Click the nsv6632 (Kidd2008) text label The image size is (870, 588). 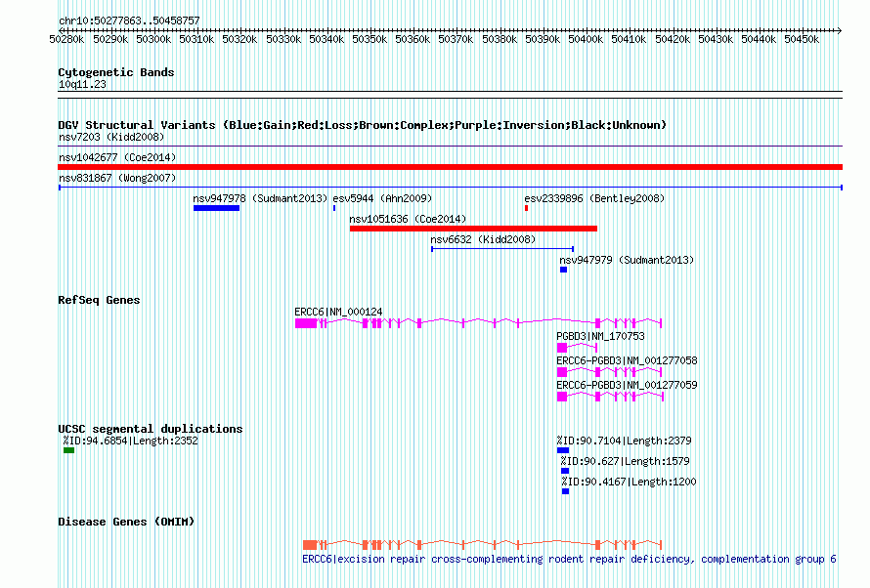(x=483, y=239)
